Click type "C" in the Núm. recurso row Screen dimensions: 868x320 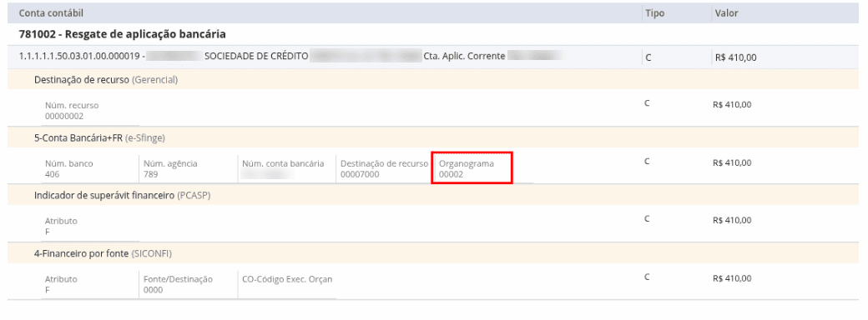(x=647, y=103)
